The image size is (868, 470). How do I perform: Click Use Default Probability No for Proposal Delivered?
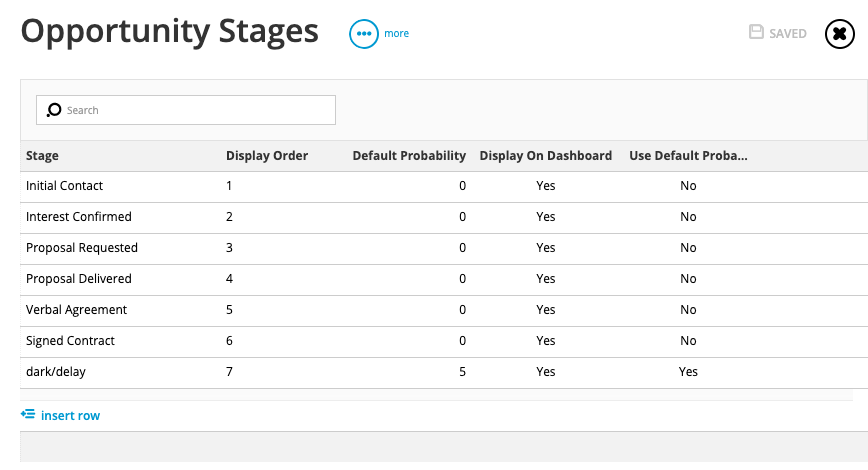tap(688, 278)
